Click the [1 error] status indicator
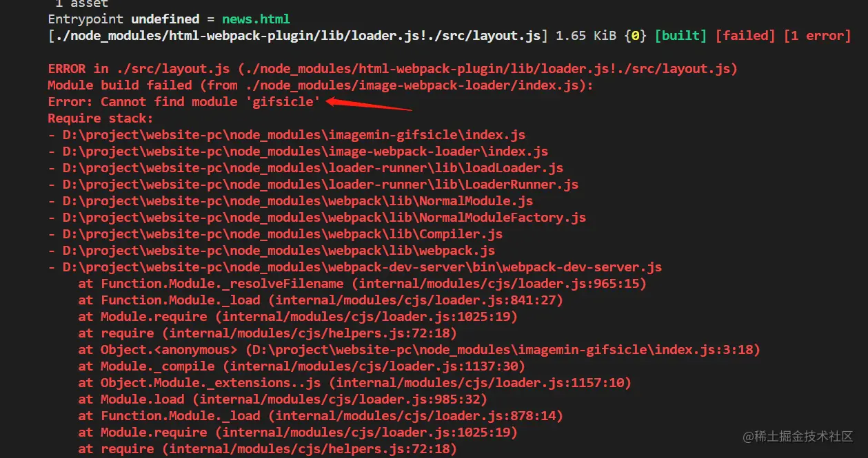This screenshot has height=458, width=868. [x=817, y=35]
